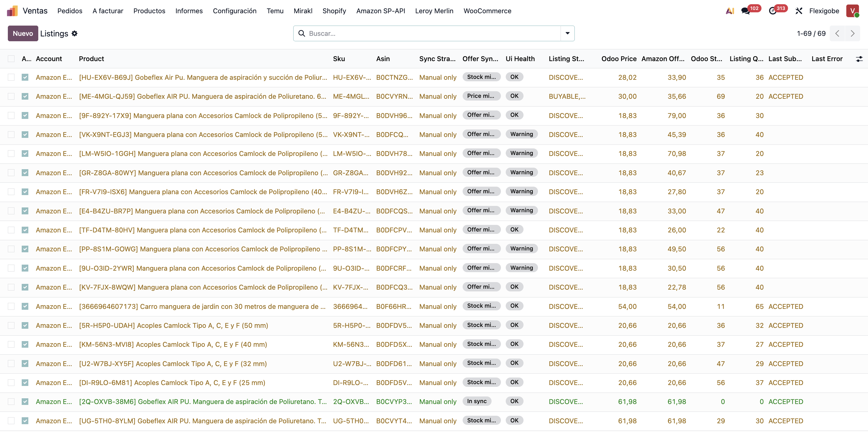This screenshot has width=868, height=432.
Task: Open the DI-R9LO-6M81 Acoples Camlock row
Action: coord(172,383)
